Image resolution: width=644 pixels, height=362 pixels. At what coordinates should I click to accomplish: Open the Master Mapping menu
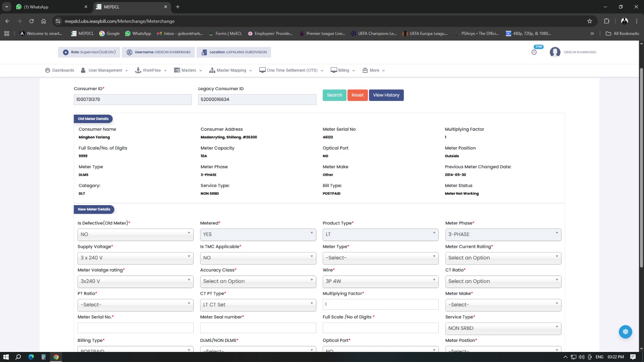[231, 70]
